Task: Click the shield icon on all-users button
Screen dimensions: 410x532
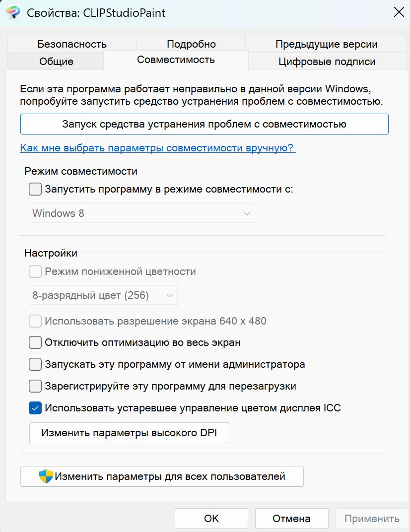Action: click(46, 476)
